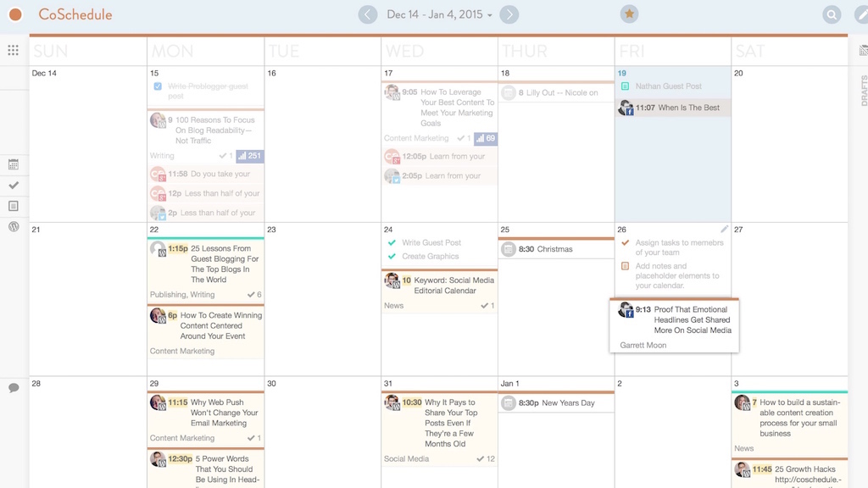The image size is (868, 488).
Task: Open 8 Lilly Out -- Nicole on event
Action: point(556,92)
